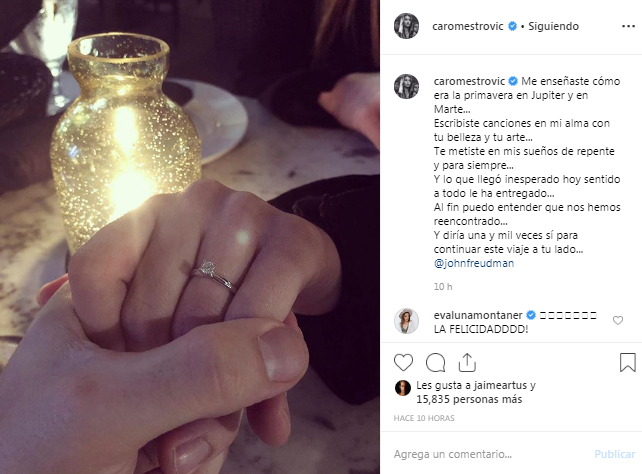
Task: Open jaimeartus profile from likes line
Action: coord(500,385)
